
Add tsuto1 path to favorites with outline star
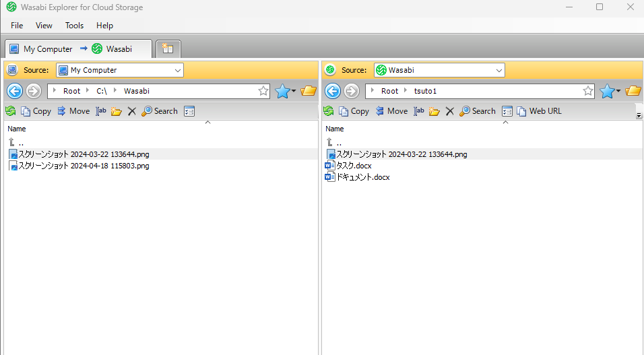[587, 91]
